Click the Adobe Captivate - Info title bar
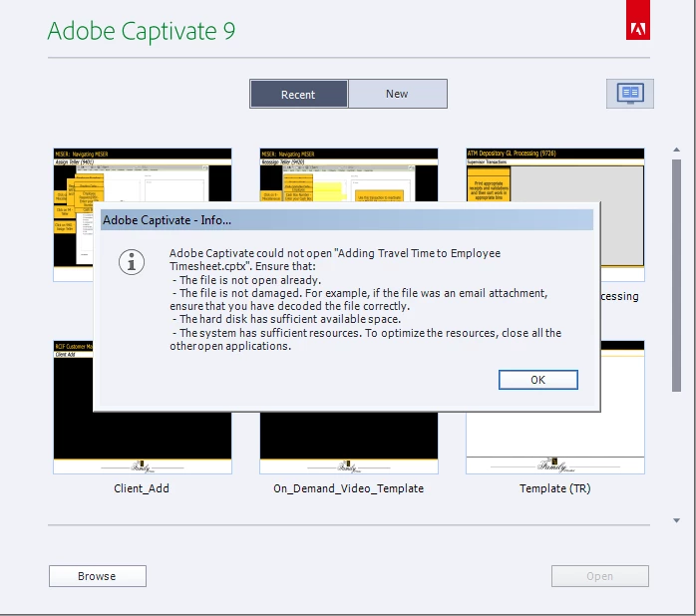Viewport: 696px width, 616px height. [347, 220]
